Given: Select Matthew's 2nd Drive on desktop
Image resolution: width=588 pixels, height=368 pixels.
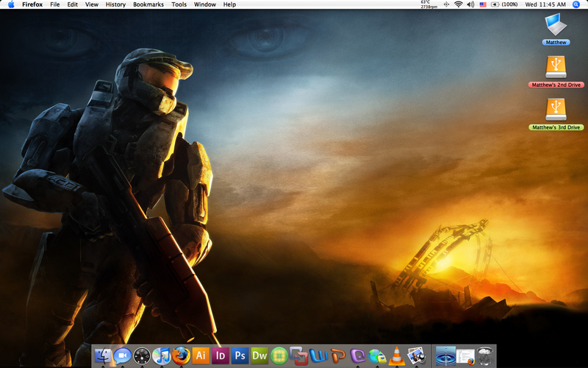Looking at the screenshot, I should coord(556,71).
